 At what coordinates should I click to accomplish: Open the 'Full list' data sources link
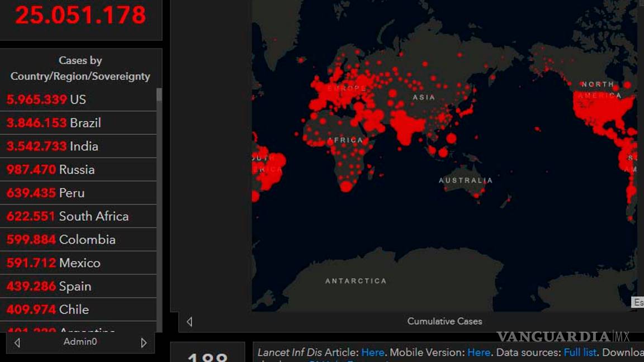(x=580, y=353)
